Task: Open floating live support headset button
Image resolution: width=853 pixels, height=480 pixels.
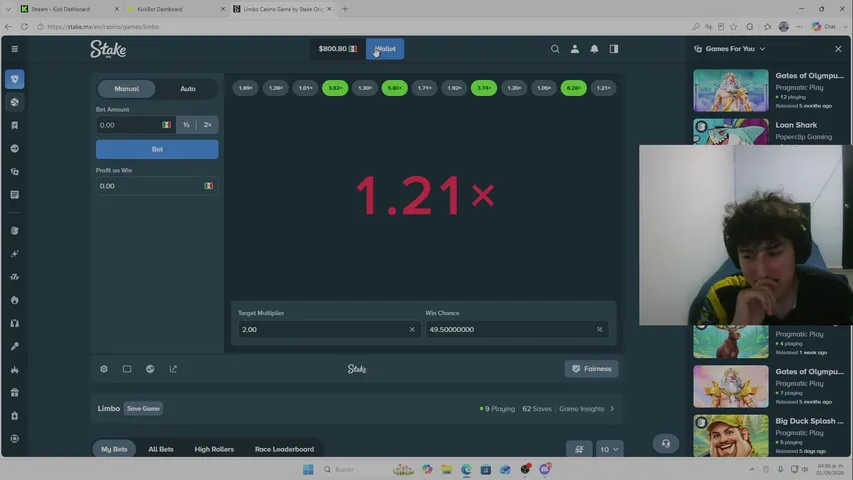Action: point(666,444)
